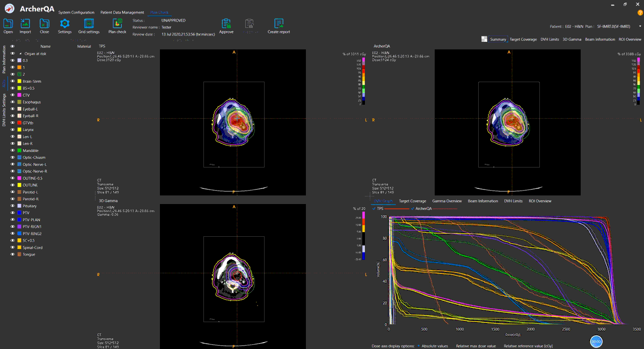Switch to Gamma Overview tab in lower panel

coord(447,201)
